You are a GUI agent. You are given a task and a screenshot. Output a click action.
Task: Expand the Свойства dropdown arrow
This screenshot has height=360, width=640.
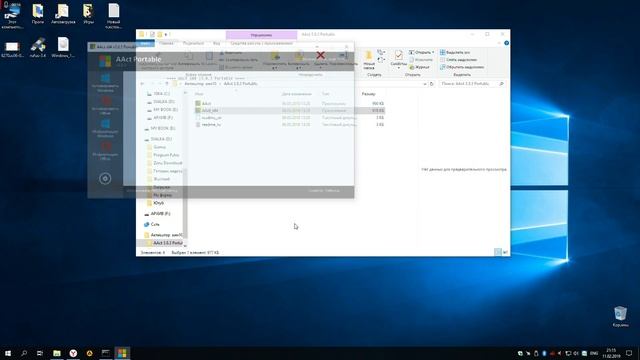398,68
